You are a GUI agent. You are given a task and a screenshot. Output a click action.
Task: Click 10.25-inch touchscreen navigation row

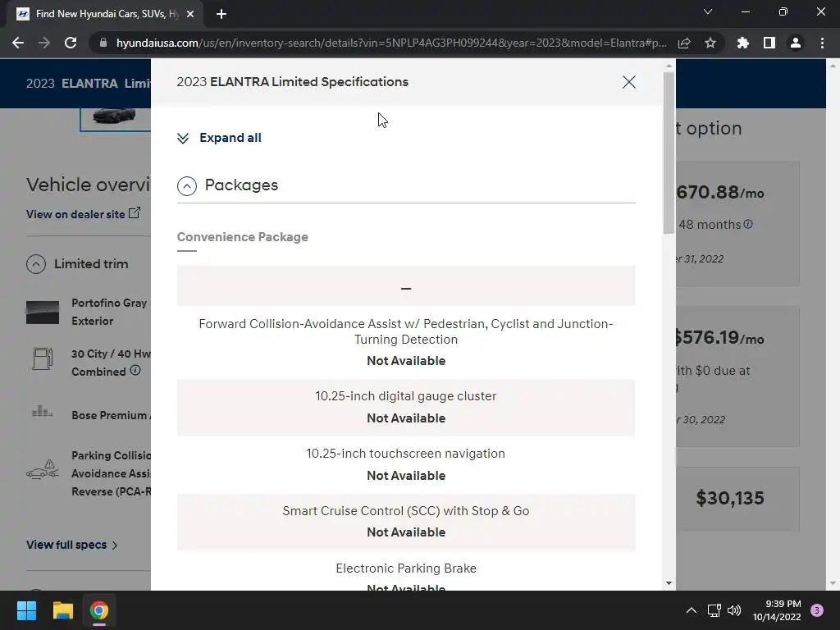pos(406,464)
